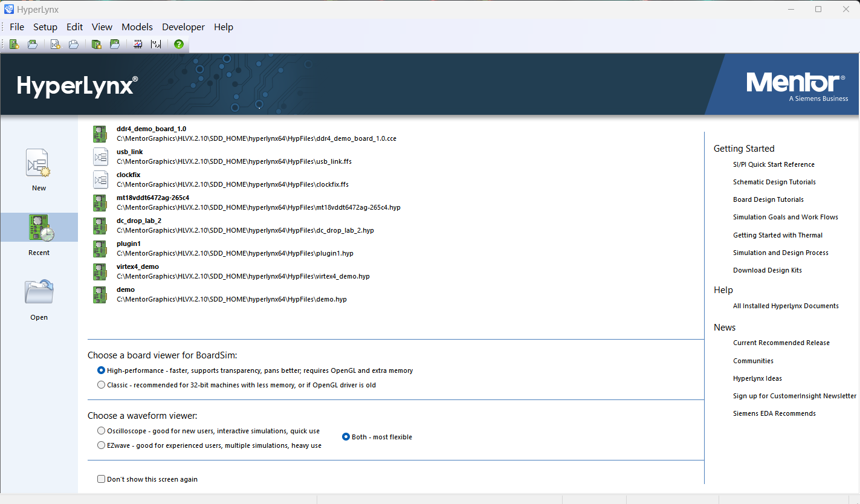Viewport: 860px width, 504px height.
Task: Select High-performance board viewer radio button
Action: (x=101, y=370)
